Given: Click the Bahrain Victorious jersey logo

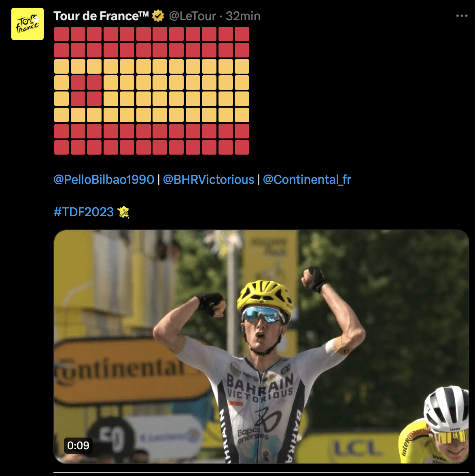Looking at the screenshot, I should 260,387.
